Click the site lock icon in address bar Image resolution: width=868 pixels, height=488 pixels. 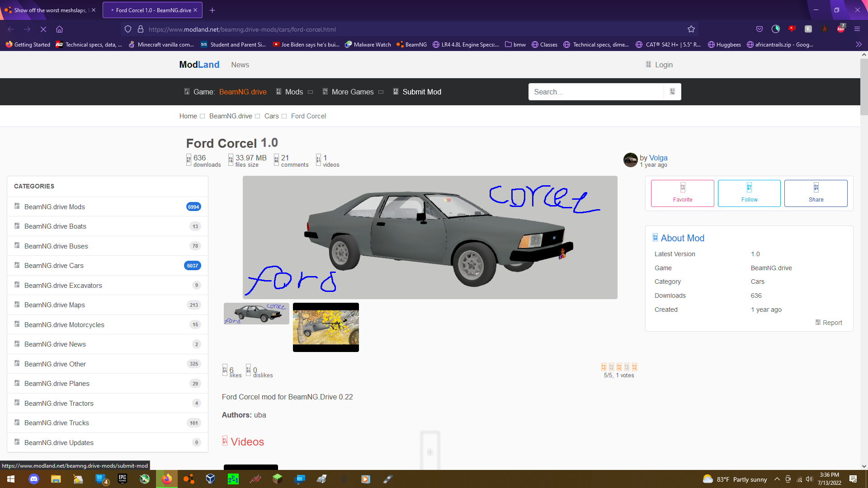141,29
